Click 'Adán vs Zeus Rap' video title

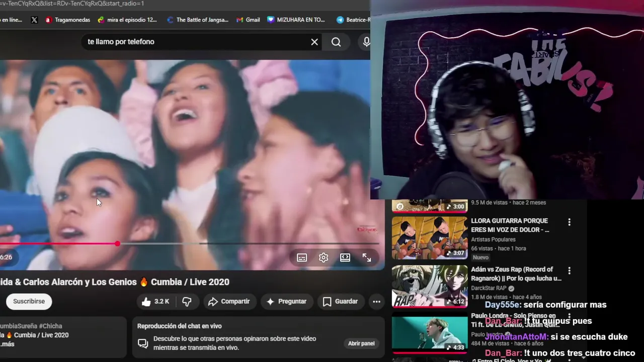516,274
